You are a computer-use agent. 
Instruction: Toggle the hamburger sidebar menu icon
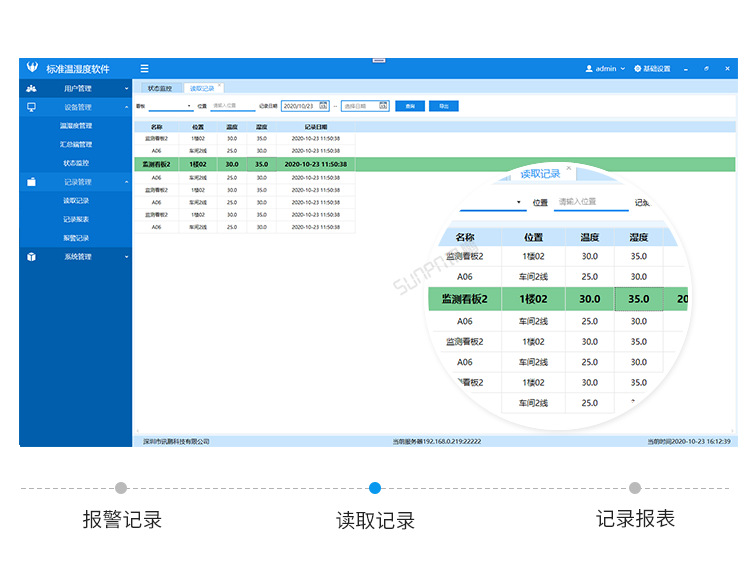tap(144, 68)
